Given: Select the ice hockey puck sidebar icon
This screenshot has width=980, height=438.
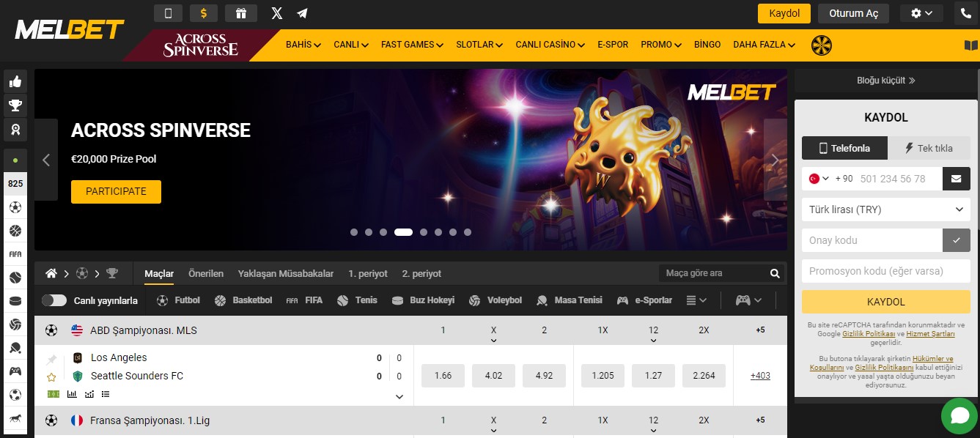Looking at the screenshot, I should 15,301.
